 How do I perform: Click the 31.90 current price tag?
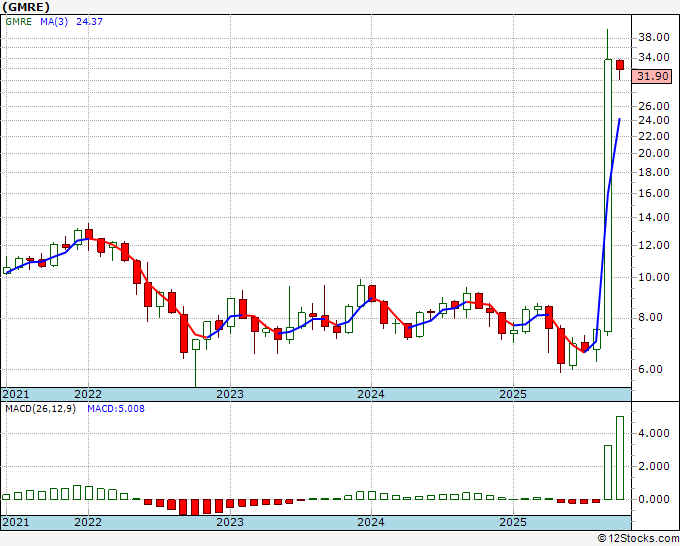click(652, 76)
